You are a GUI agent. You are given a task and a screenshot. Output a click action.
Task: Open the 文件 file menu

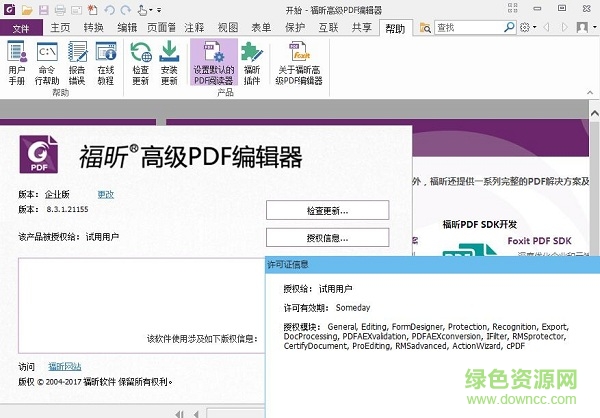pos(21,28)
